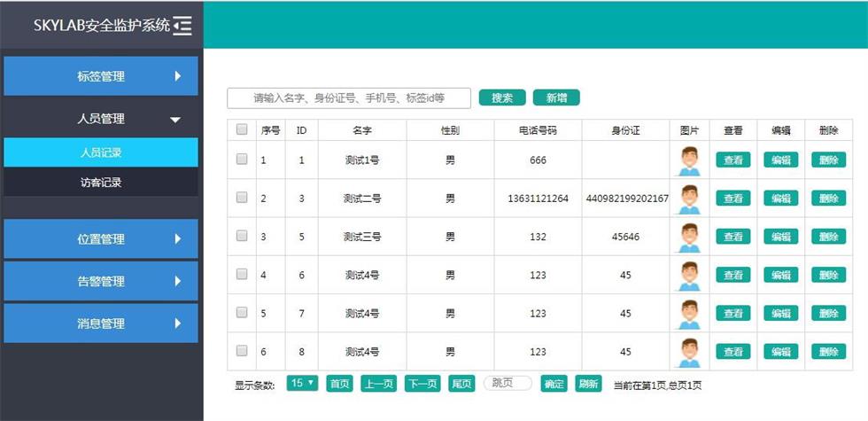Click the name/ID search input field
The height and width of the screenshot is (421, 868).
[349, 98]
